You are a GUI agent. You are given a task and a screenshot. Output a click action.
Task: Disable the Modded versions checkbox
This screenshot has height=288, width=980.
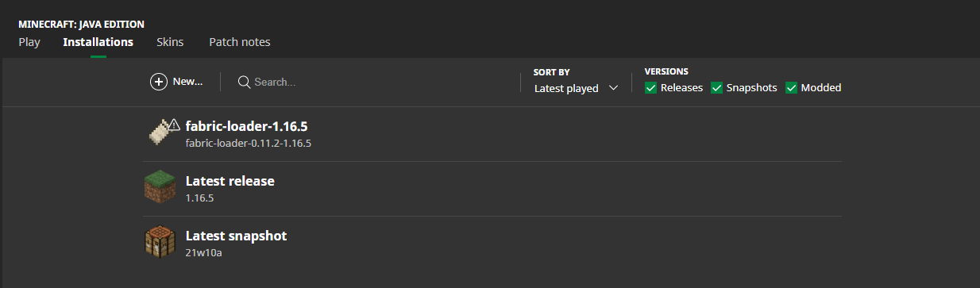tap(791, 88)
